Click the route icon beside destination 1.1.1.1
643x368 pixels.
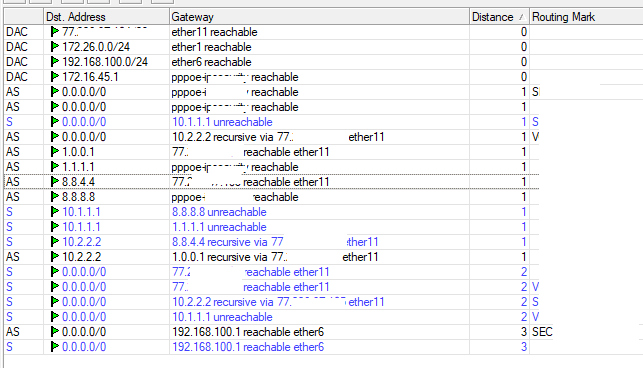pos(55,167)
